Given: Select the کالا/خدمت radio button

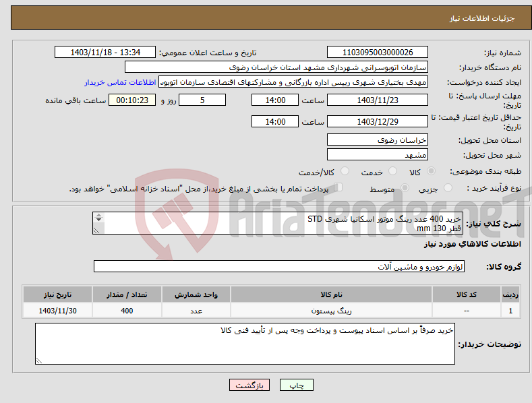Looking at the screenshot, I should tap(345, 171).
